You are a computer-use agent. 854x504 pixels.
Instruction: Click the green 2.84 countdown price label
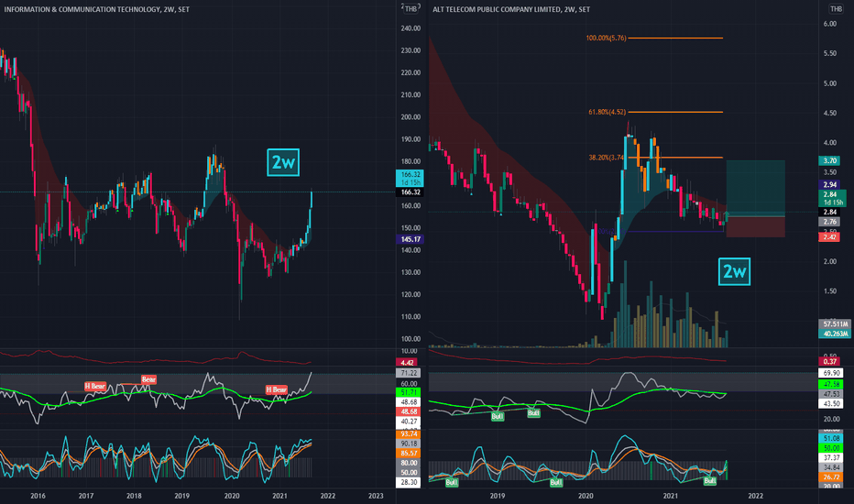tap(832, 198)
